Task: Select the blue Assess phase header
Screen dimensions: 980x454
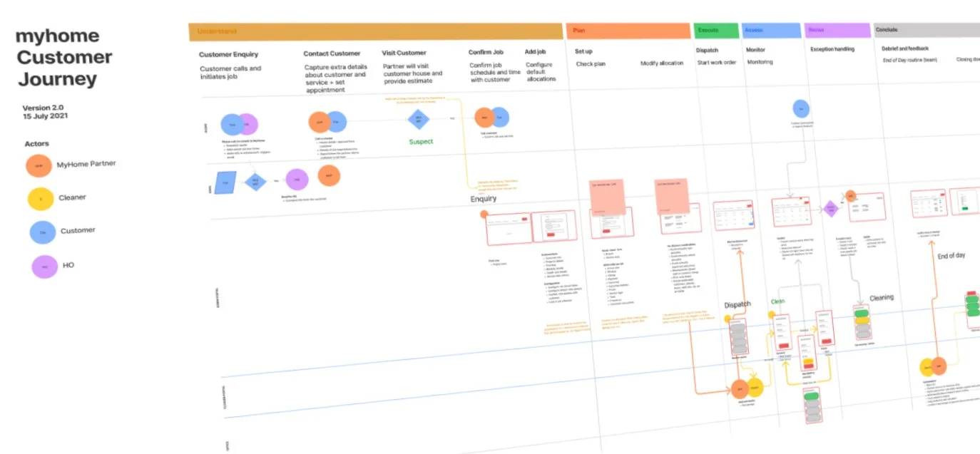Action: pyautogui.click(x=770, y=31)
